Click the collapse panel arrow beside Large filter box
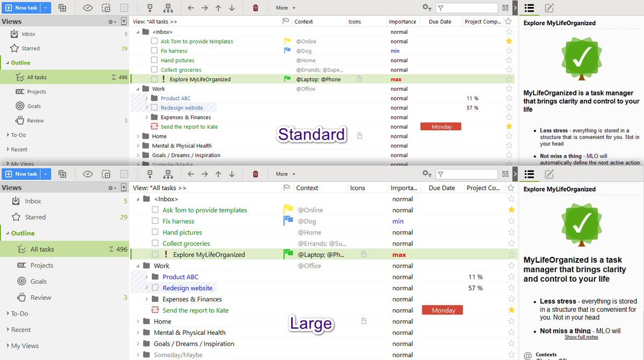 pyautogui.click(x=515, y=174)
